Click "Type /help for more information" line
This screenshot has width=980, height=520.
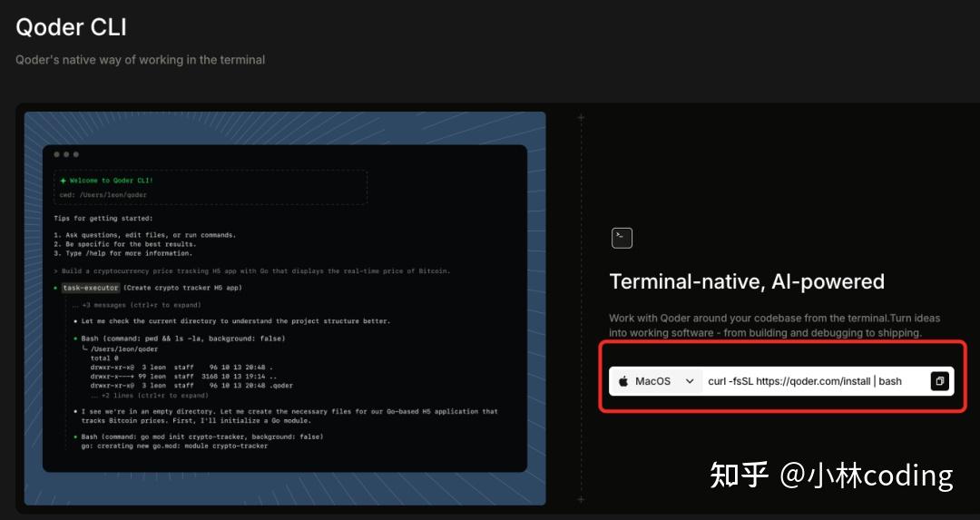[123, 253]
